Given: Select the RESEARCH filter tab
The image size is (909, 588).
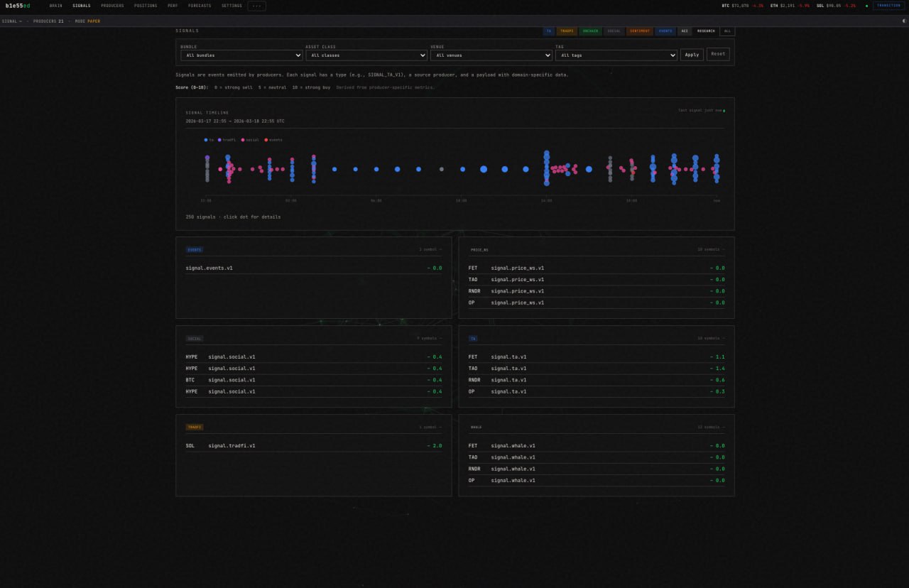Looking at the screenshot, I should click(x=706, y=31).
